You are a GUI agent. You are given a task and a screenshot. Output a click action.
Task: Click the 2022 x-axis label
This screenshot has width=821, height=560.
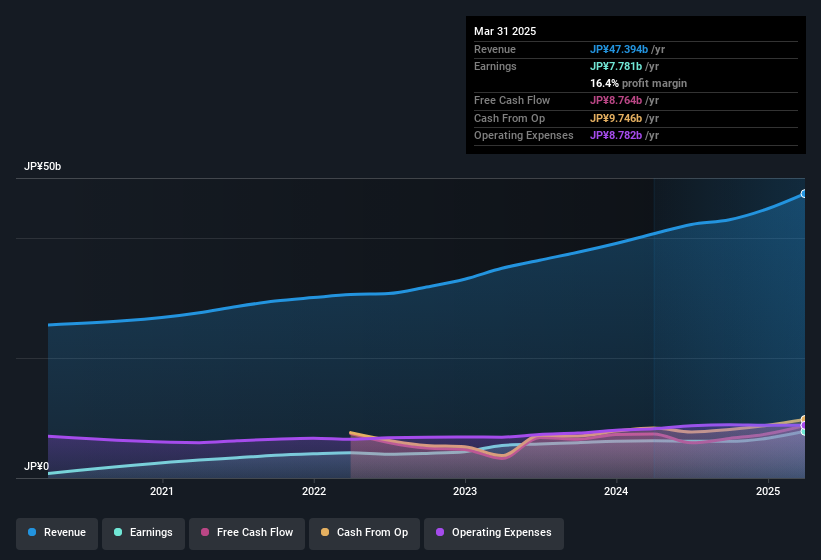click(x=314, y=491)
